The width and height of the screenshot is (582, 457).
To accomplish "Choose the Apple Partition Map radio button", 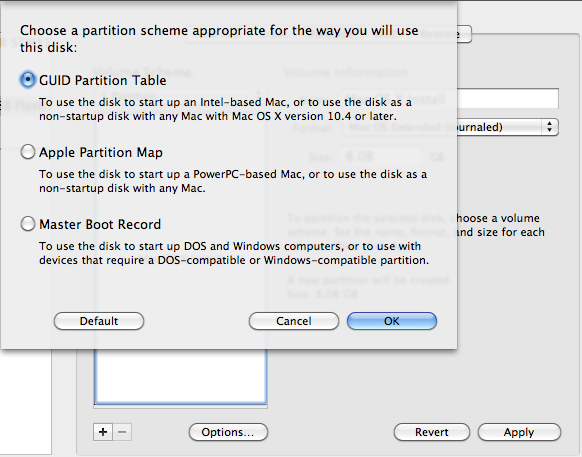I will tap(28, 152).
